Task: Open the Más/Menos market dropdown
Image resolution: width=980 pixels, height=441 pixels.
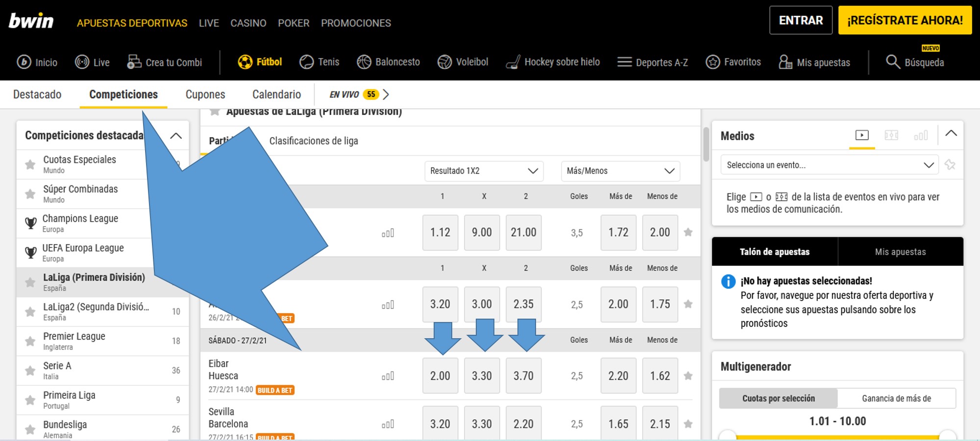Action: coord(620,171)
